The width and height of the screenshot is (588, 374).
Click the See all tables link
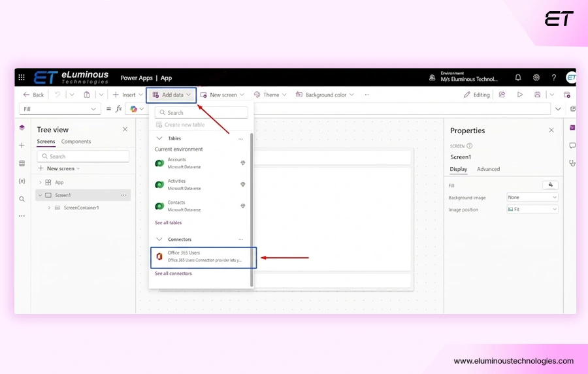pyautogui.click(x=168, y=223)
